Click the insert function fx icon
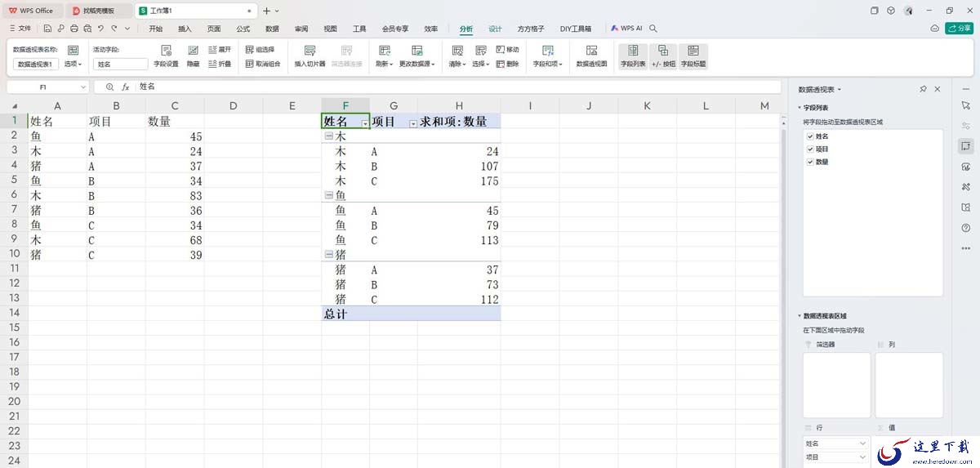Viewport: 980px width, 468px height. coord(126,87)
